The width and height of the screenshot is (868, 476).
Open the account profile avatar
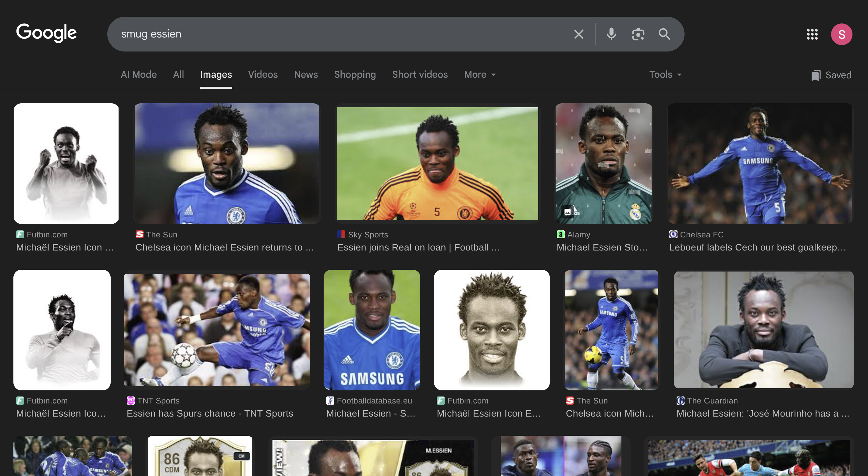841,34
